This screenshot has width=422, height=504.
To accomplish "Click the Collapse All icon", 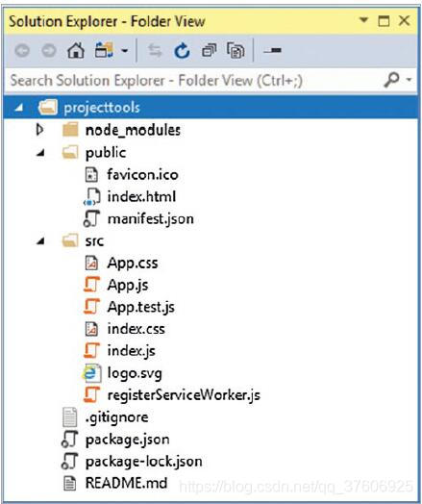I will tap(209, 50).
